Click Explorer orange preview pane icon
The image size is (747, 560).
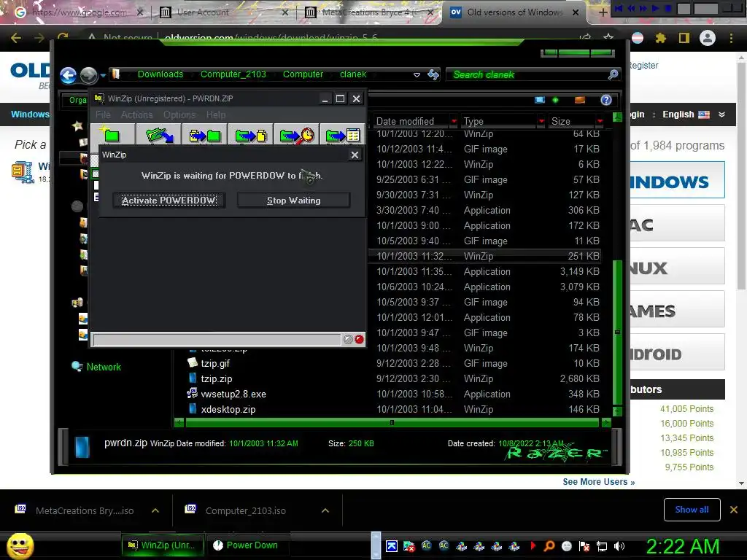pos(580,99)
